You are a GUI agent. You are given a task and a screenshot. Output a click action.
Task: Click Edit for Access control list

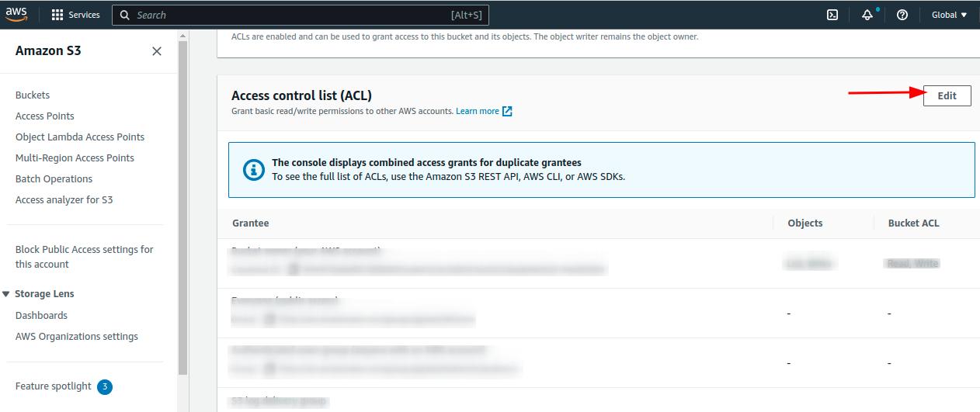click(x=947, y=95)
